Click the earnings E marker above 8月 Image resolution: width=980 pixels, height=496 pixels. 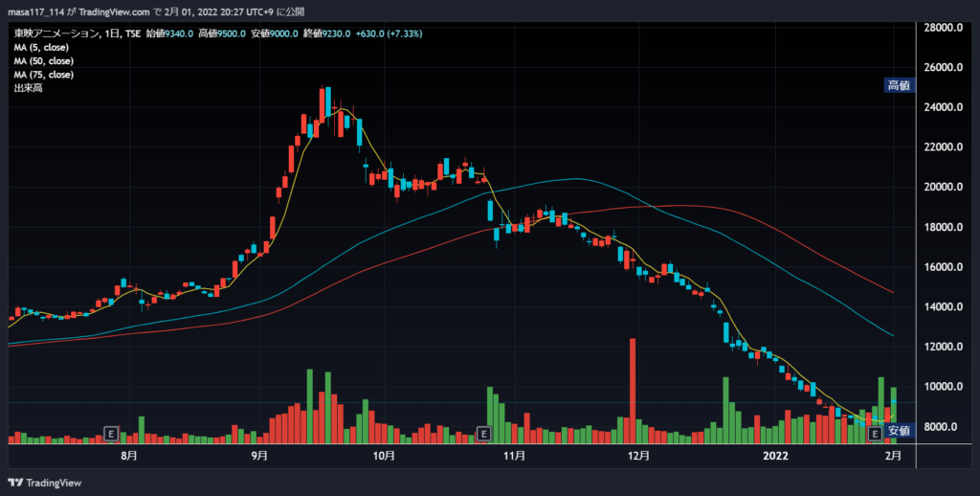(x=111, y=433)
